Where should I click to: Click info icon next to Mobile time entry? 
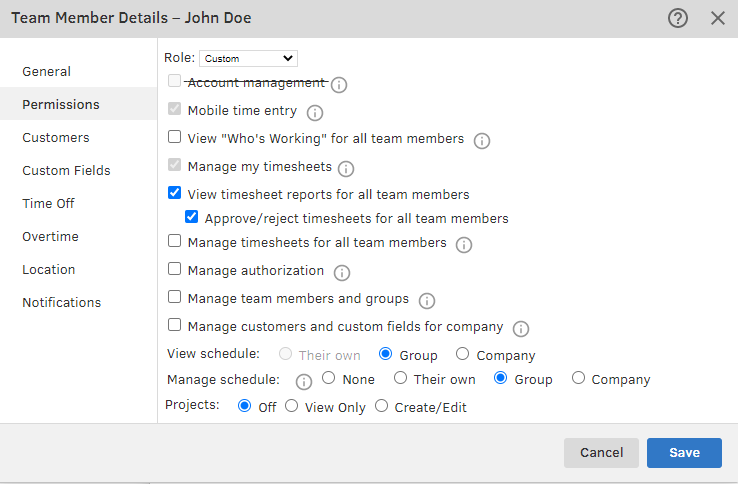(x=316, y=113)
